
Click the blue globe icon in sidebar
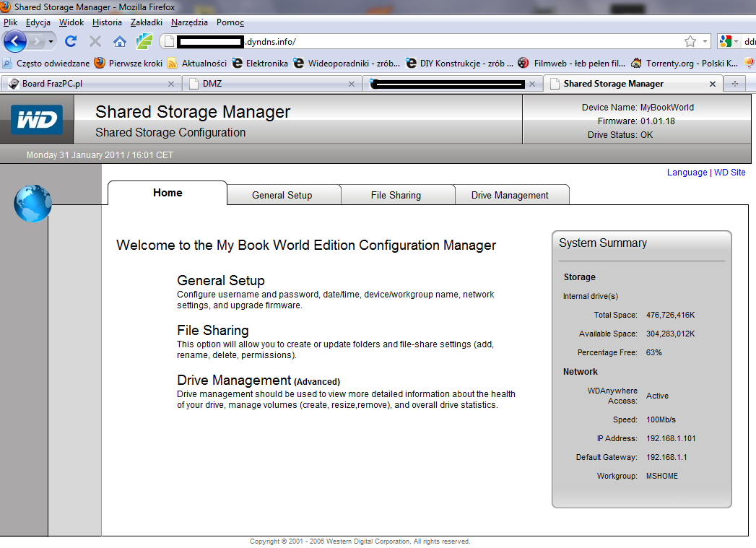pos(32,204)
